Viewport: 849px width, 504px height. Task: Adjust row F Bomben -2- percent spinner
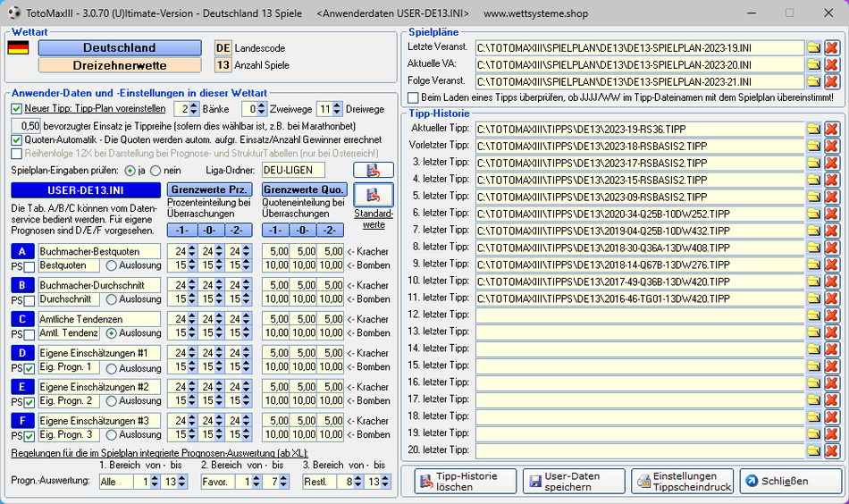(247, 434)
